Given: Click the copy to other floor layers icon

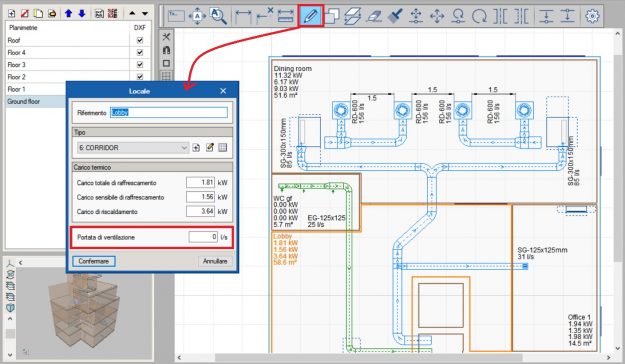Looking at the screenshot, I should tap(352, 16).
